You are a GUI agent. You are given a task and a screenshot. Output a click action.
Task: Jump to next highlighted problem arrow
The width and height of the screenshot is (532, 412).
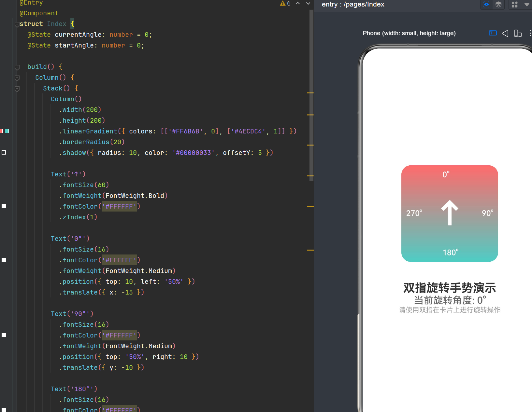(308, 3)
